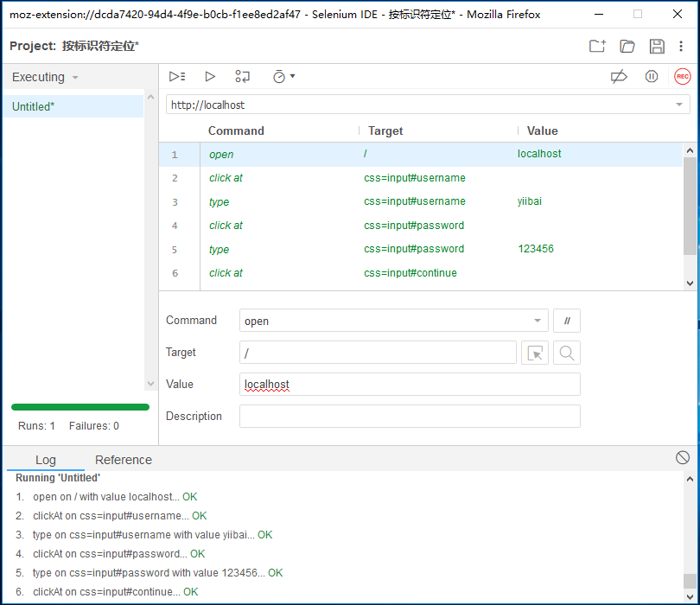Viewport: 700px width, 605px height.
Task: Open more options three-dot menu
Action: point(681,46)
